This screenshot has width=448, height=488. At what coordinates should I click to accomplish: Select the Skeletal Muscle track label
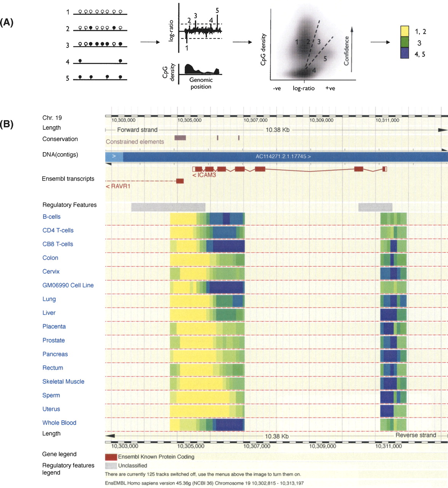coord(63,381)
